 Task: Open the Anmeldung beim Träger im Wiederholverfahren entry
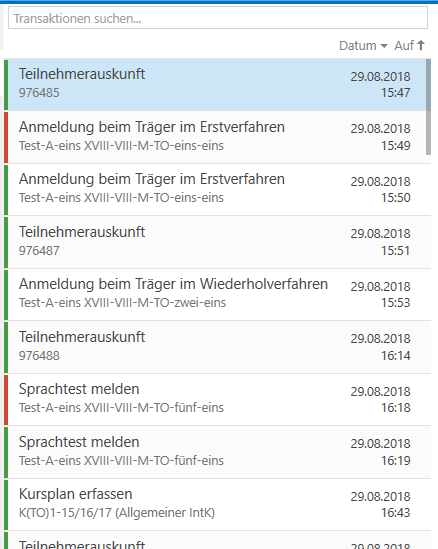(219, 294)
